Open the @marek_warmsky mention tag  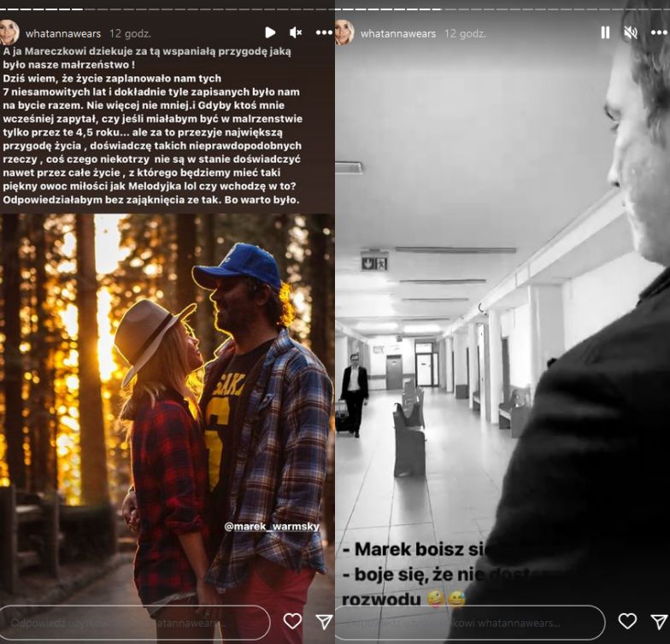click(272, 526)
